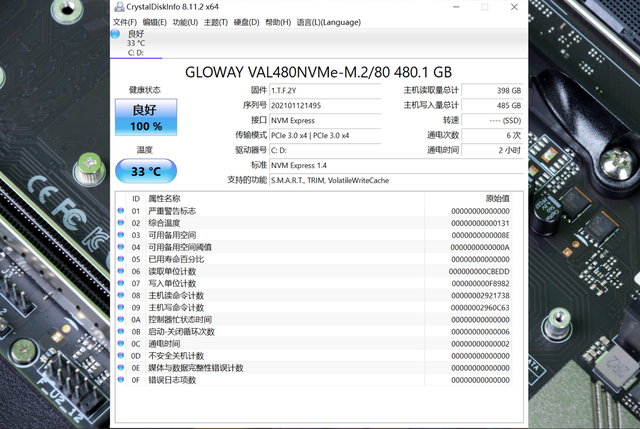Select the 主机读命令计数 attribute row
Screen dimensions: 640x429
click(314, 295)
